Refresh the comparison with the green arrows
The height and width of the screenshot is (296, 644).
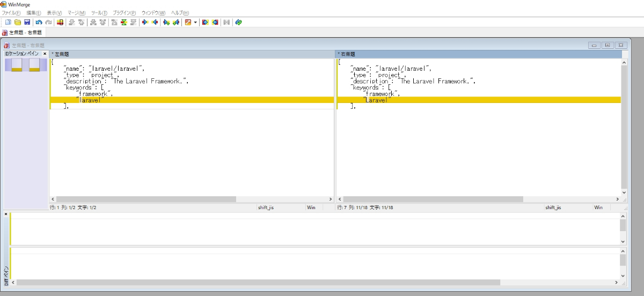click(239, 22)
